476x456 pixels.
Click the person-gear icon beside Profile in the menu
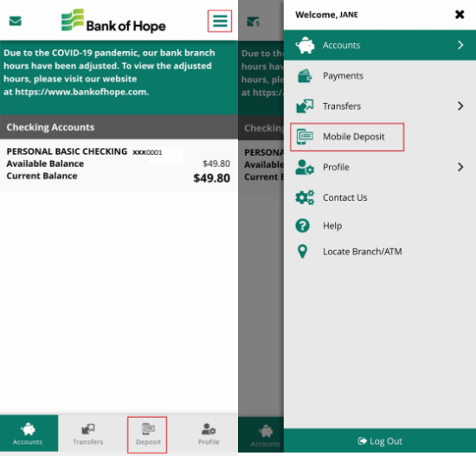coord(305,167)
